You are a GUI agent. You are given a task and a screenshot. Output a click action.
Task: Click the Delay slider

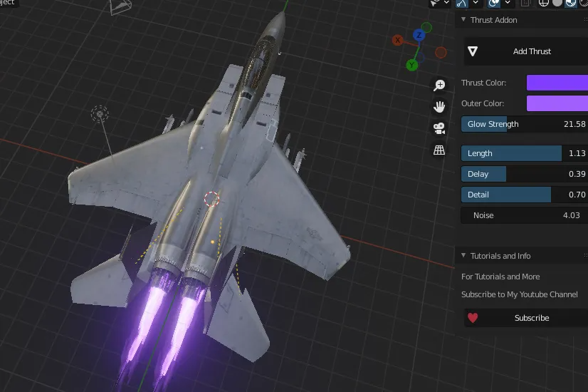[x=525, y=174]
